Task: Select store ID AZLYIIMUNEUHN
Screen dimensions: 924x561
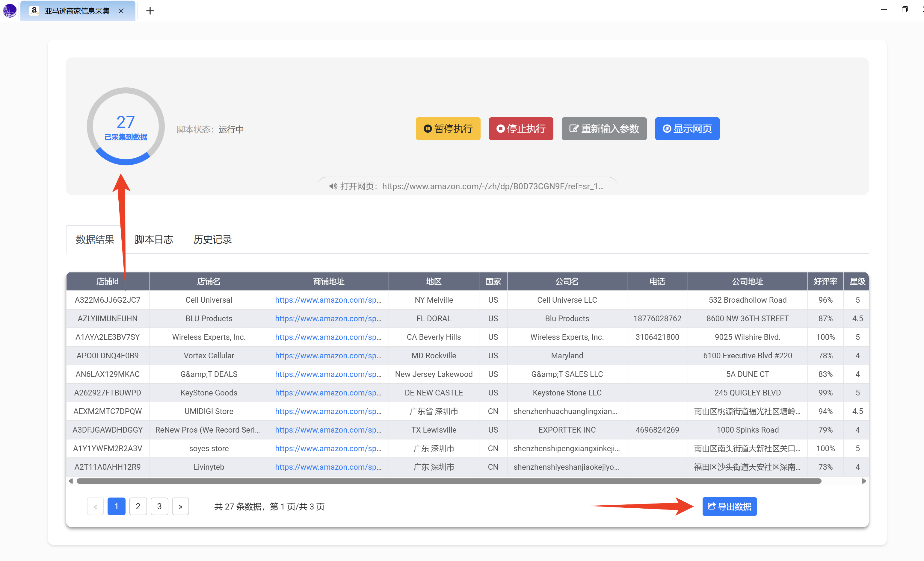Action: (x=108, y=319)
